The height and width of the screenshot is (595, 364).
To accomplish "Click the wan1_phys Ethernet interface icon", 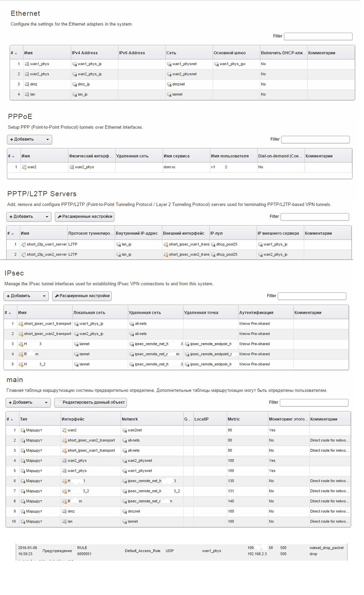I will click(x=27, y=64).
